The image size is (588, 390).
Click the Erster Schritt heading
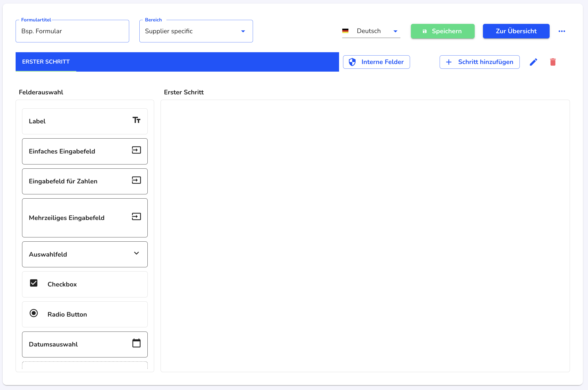184,92
